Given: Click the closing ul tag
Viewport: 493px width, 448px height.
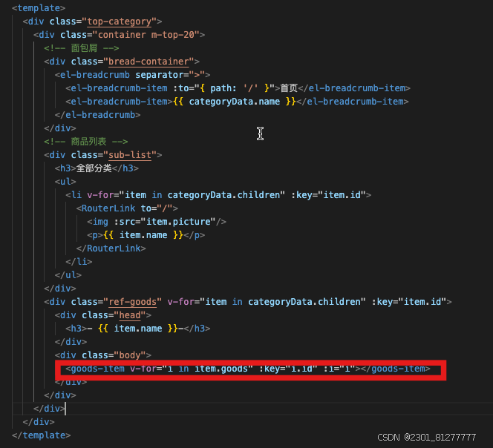Looking at the screenshot, I should point(68,275).
